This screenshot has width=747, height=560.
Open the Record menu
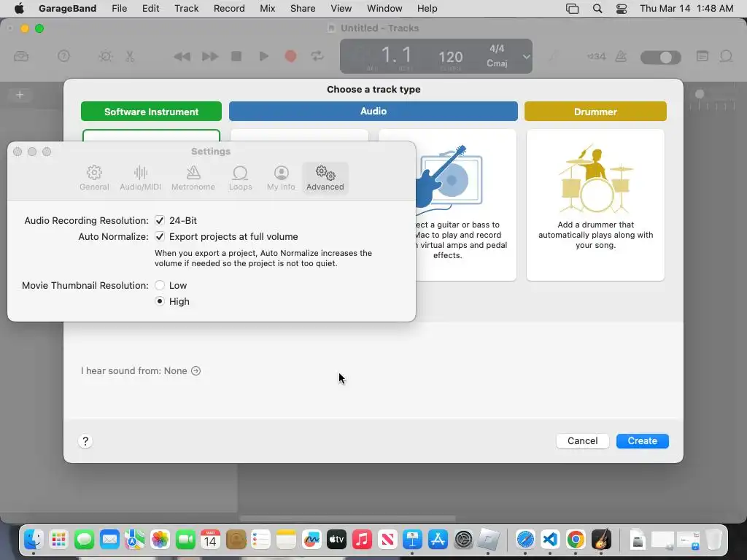pos(229,9)
